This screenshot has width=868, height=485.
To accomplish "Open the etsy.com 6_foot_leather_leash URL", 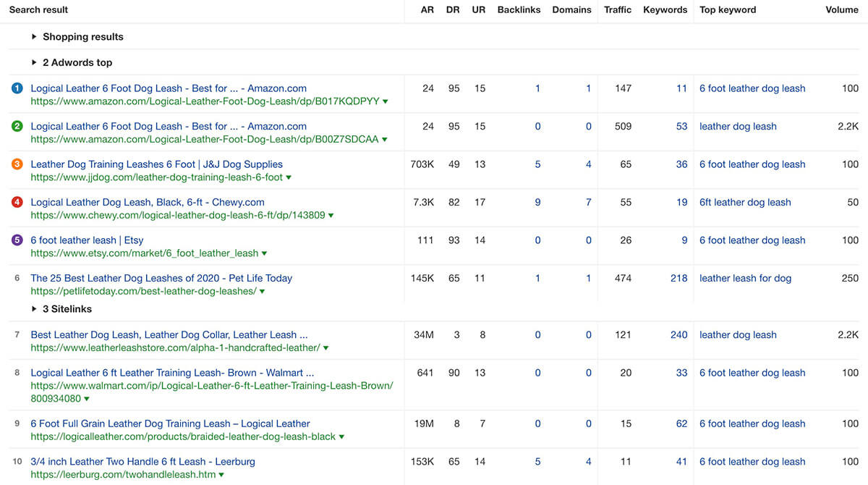I will (144, 253).
